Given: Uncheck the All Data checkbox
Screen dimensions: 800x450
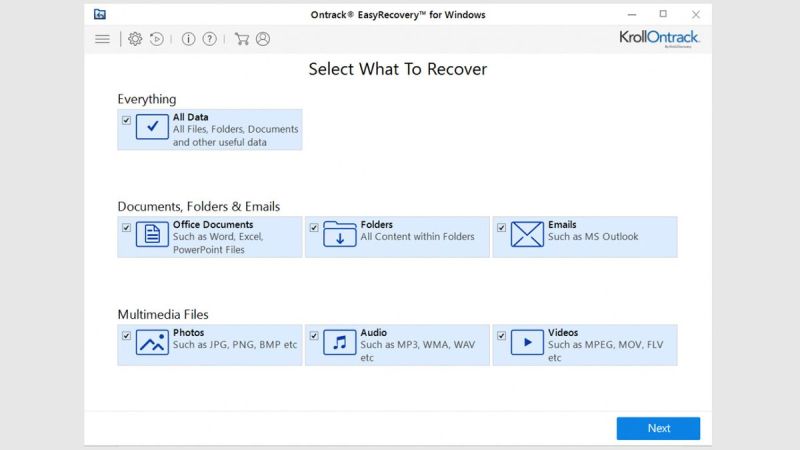Looking at the screenshot, I should [127, 120].
